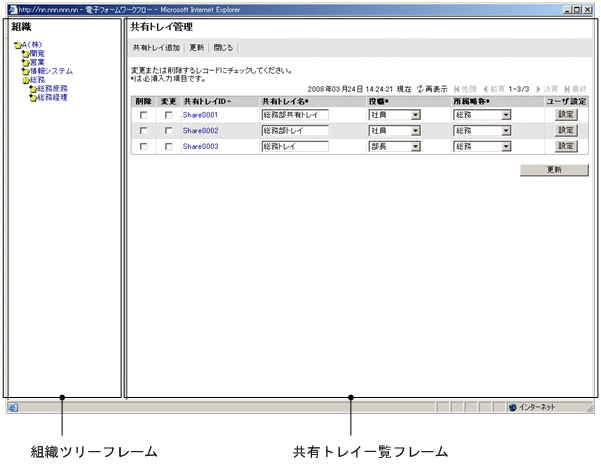Click the 開発 folder icon in the tree
The width and height of the screenshot is (601, 464).
pyautogui.click(x=25, y=54)
